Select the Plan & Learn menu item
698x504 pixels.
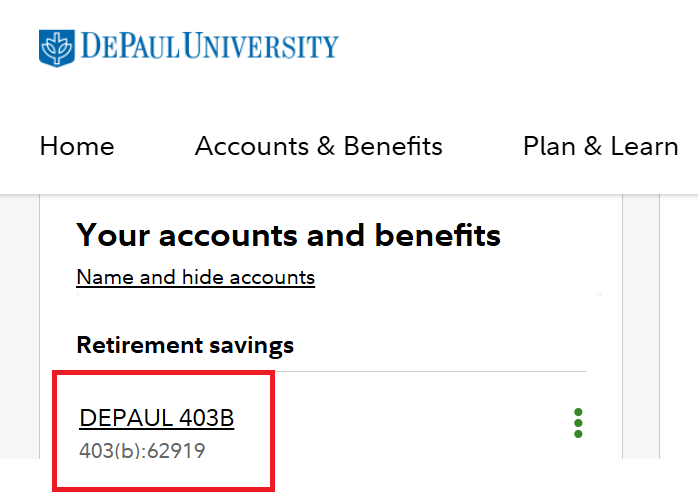(600, 146)
